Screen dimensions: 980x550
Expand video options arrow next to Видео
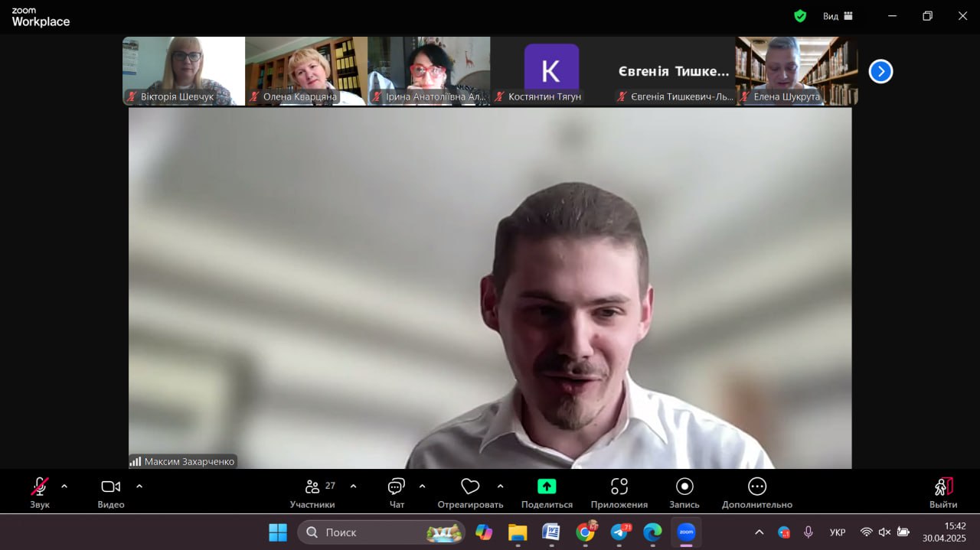pos(139,486)
